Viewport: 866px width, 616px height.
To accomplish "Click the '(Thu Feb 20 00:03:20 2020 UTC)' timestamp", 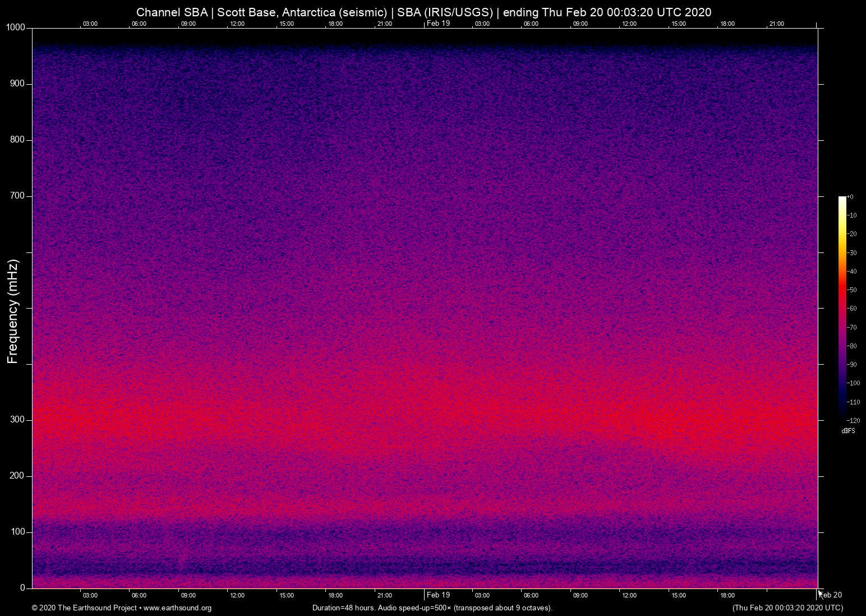I will click(787, 608).
